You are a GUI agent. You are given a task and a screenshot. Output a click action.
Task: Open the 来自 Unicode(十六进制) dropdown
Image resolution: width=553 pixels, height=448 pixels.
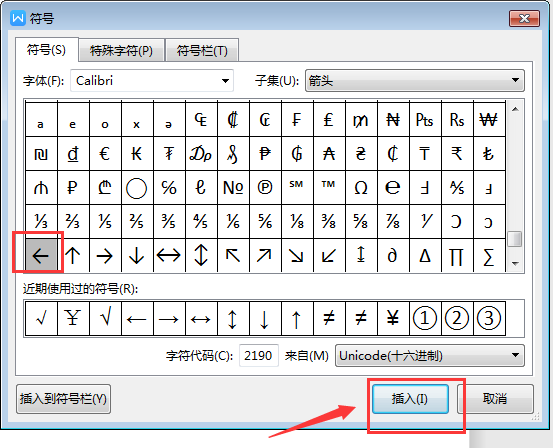click(x=430, y=356)
